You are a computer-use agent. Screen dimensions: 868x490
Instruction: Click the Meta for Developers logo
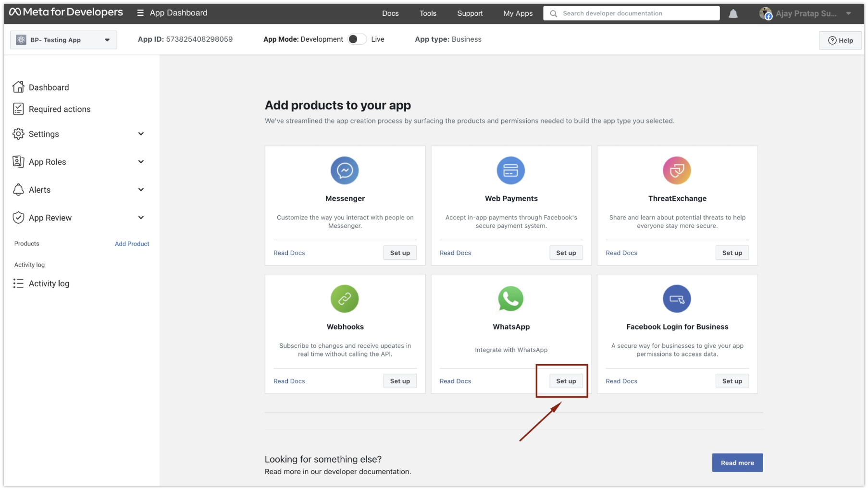pyautogui.click(x=66, y=12)
